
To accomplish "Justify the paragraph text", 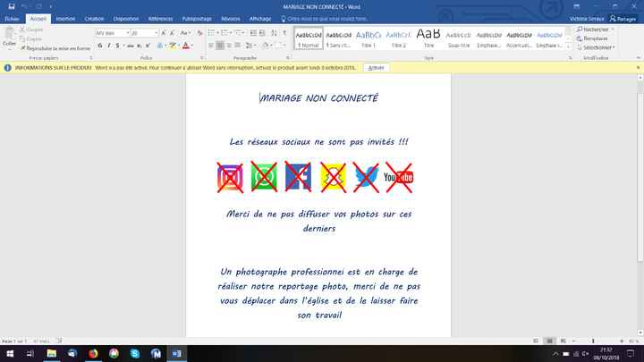I will tap(238, 46).
